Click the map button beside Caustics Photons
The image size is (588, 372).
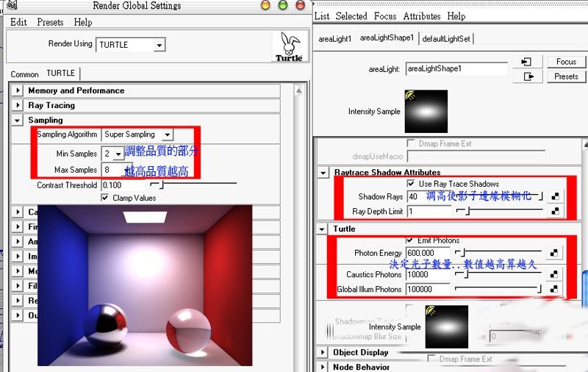coord(554,274)
